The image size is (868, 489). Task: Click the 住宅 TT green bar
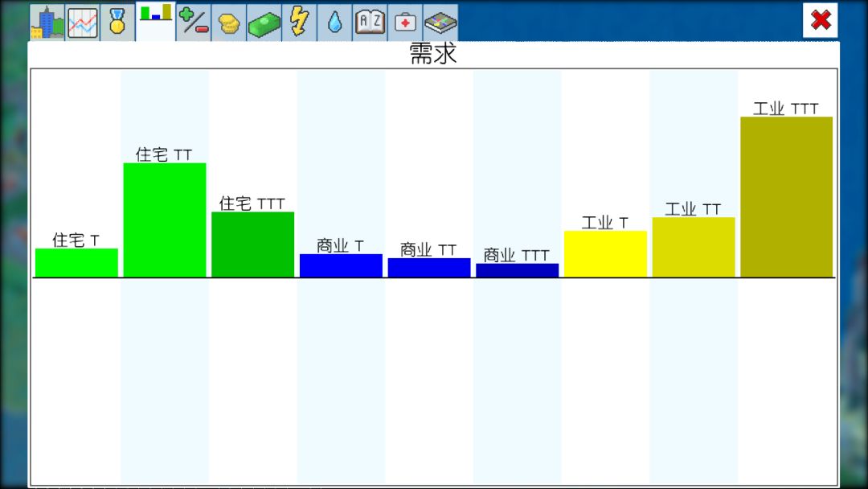[165, 220]
